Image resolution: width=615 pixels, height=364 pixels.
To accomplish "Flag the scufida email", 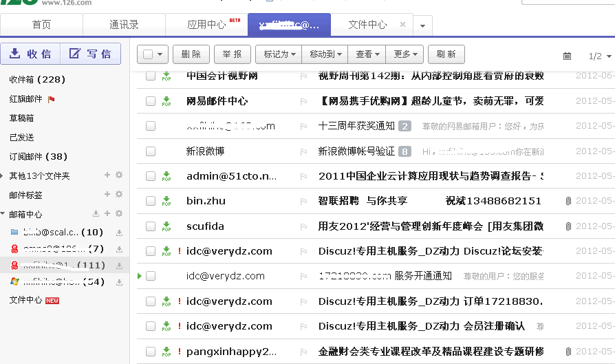I will click(303, 226).
